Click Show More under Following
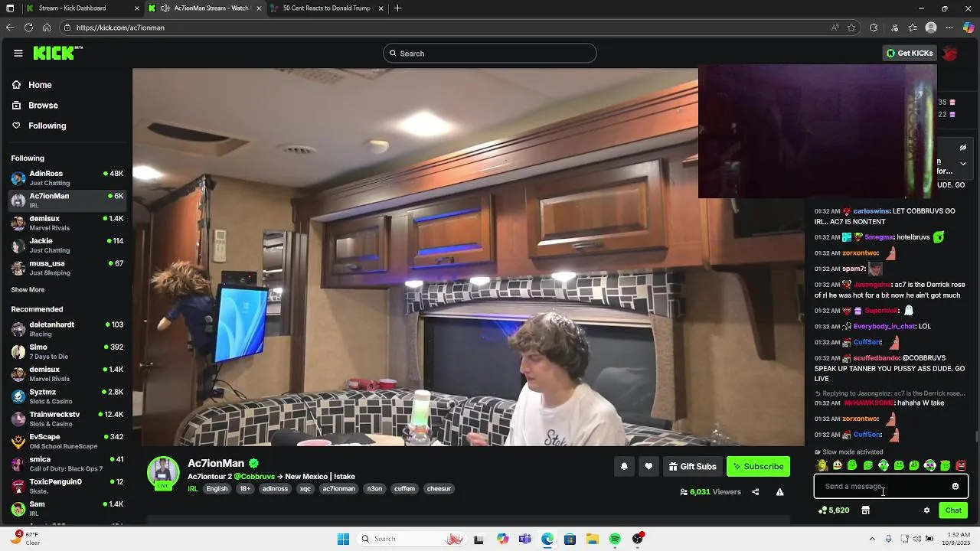Image resolution: width=980 pixels, height=551 pixels. pos(28,290)
